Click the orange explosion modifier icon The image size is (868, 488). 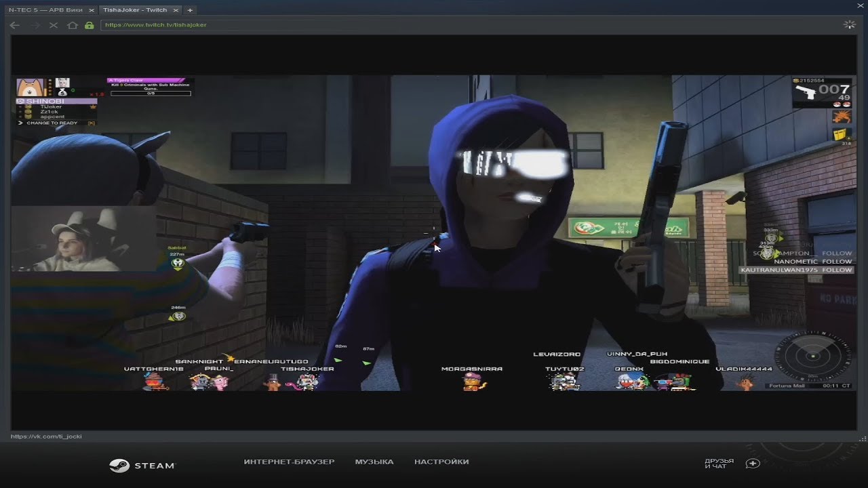click(842, 116)
